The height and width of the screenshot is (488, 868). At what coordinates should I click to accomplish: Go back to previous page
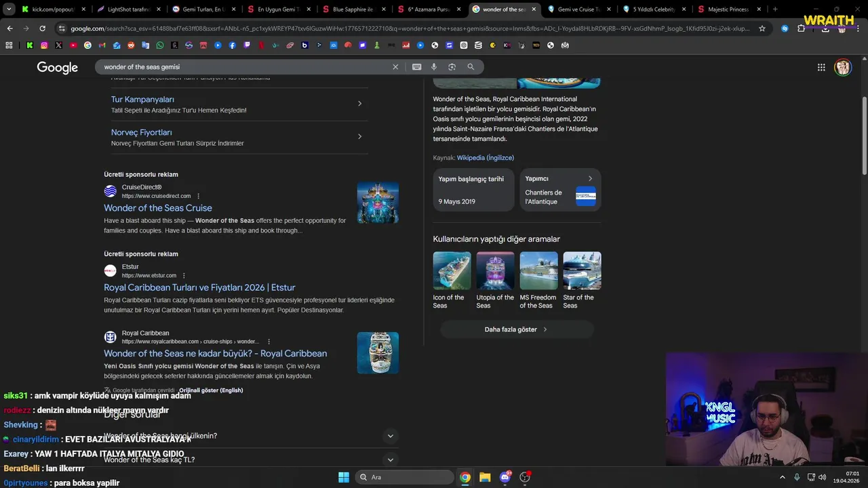click(x=9, y=28)
